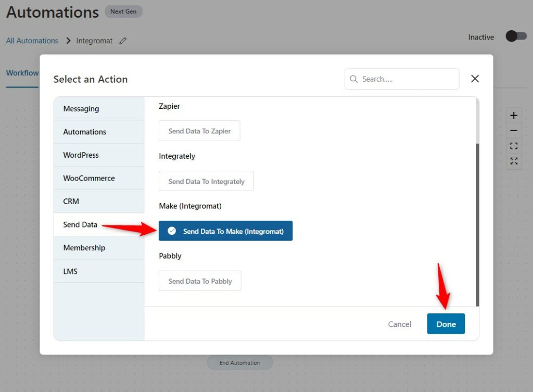Confirm the selection with Done
The image size is (533, 392).
[446, 324]
